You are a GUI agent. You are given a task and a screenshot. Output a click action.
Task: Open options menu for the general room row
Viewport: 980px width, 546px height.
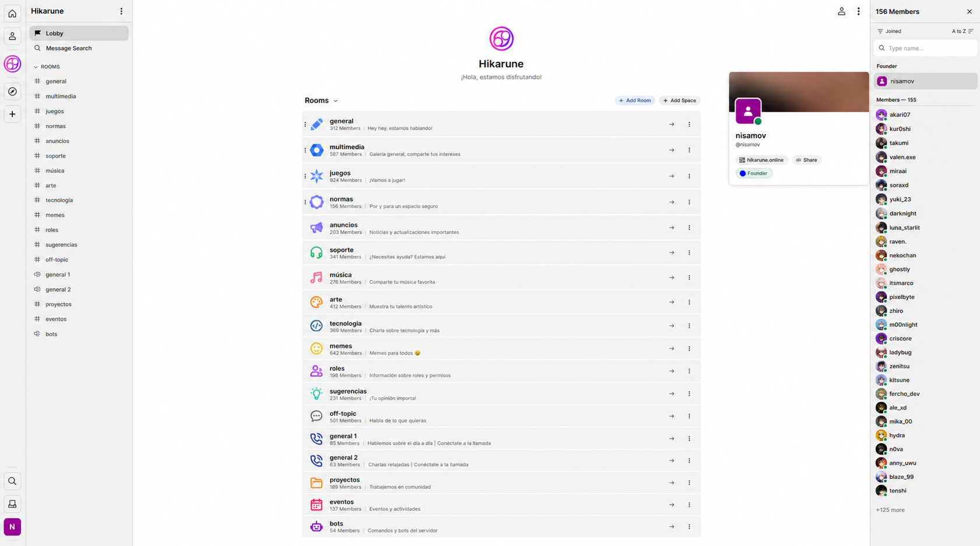point(689,124)
